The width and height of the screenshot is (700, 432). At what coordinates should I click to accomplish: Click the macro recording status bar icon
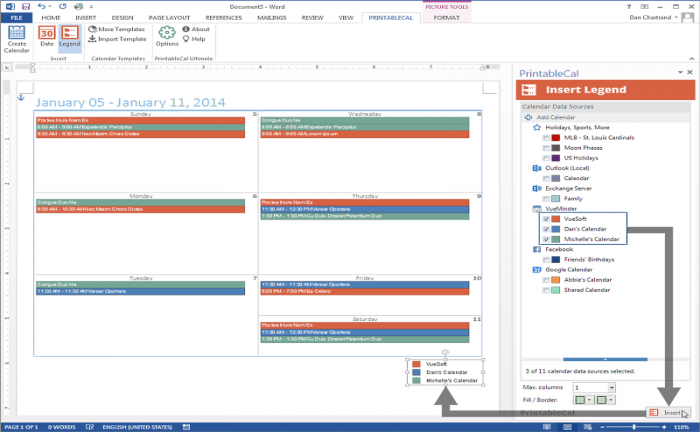coord(186,427)
